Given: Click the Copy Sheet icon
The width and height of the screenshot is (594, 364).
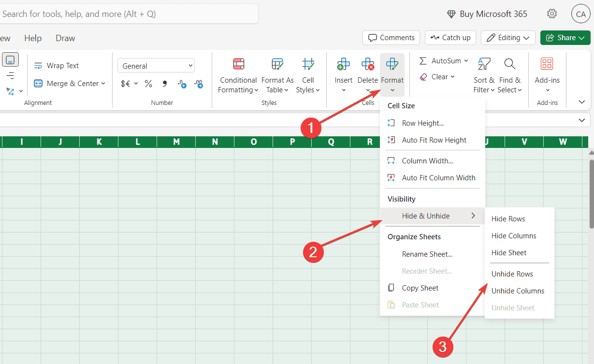Looking at the screenshot, I should click(391, 288).
